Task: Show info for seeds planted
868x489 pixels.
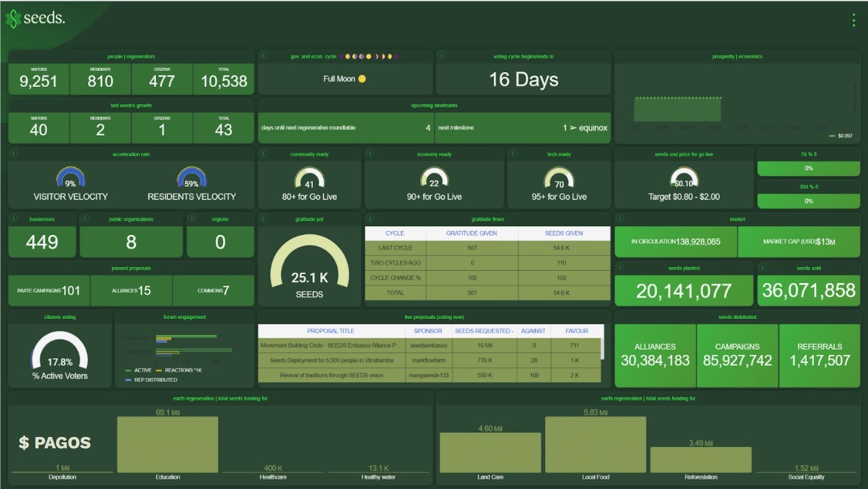Action: 619,268
